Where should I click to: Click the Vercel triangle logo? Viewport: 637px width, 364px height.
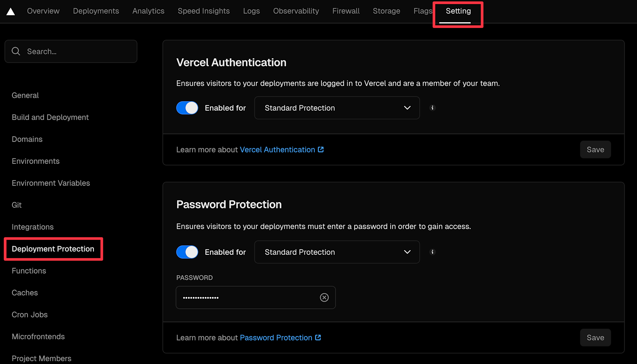11,12
